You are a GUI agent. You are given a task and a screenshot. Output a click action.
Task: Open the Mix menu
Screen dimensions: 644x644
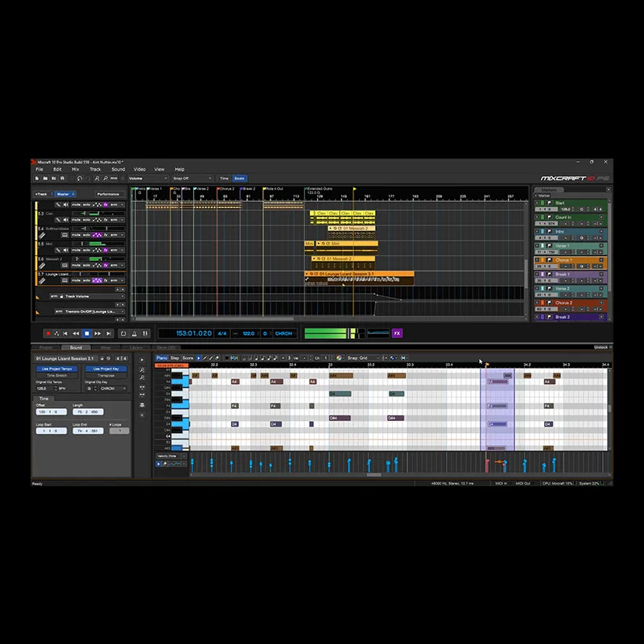tap(76, 169)
